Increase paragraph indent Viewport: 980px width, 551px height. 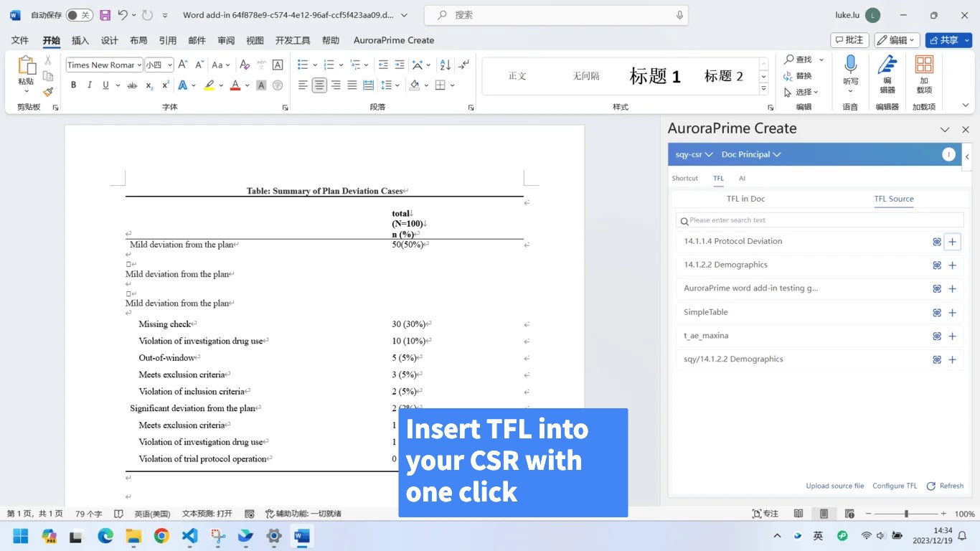[x=400, y=65]
